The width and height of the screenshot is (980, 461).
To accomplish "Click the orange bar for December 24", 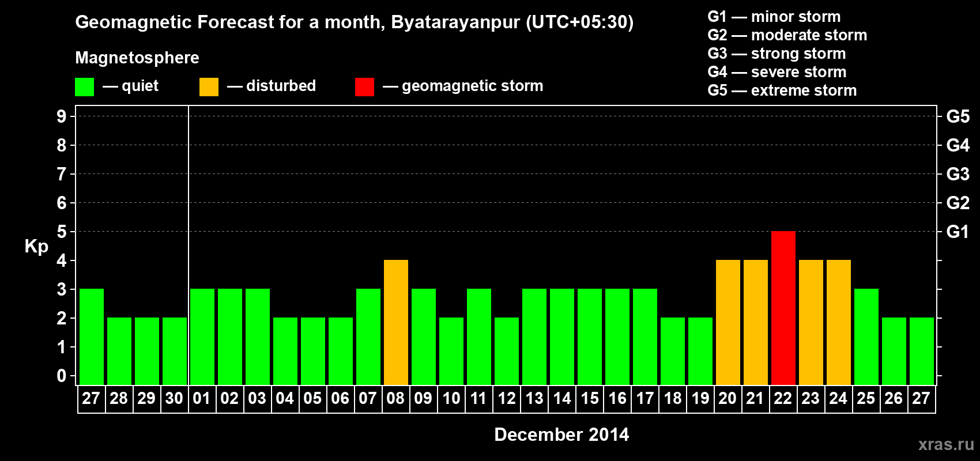I will pyautogui.click(x=839, y=322).
